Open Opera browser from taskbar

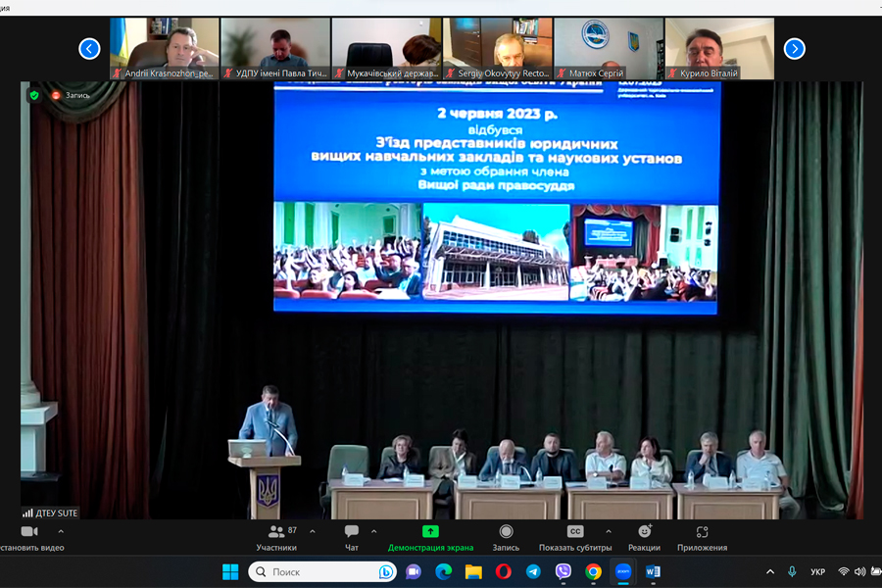pyautogui.click(x=504, y=572)
